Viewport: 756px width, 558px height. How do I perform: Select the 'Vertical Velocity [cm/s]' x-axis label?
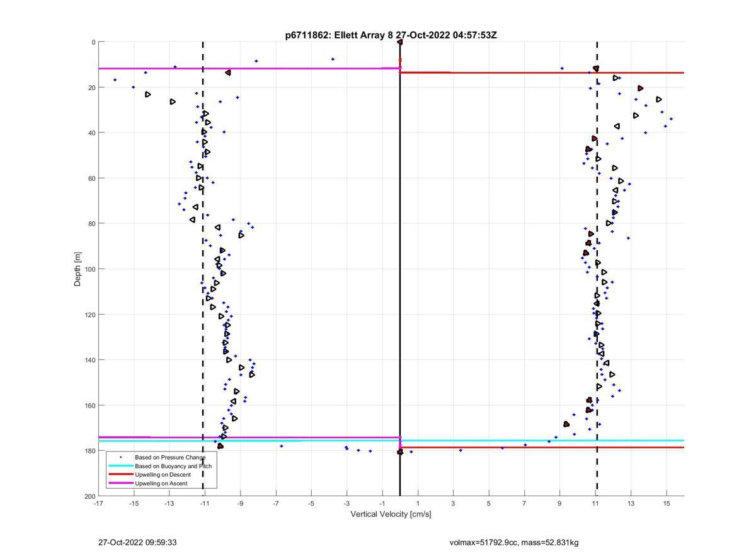[x=391, y=514]
